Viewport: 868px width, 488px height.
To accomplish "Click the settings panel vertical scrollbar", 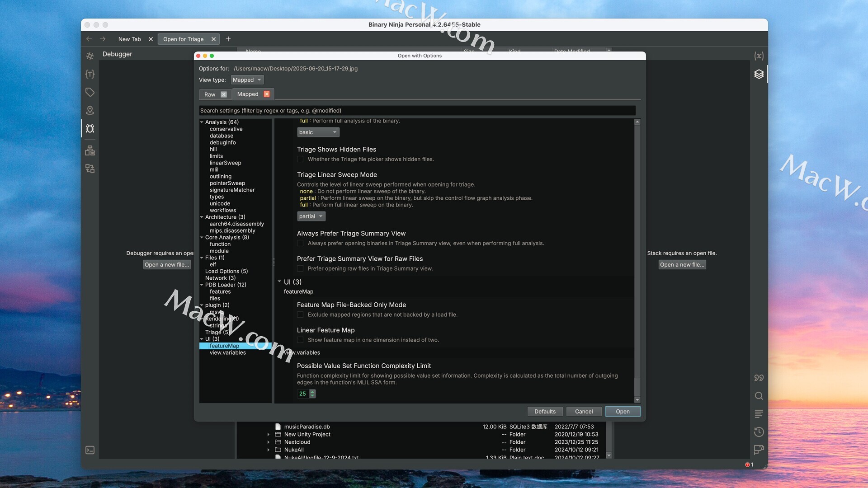I will (637, 387).
